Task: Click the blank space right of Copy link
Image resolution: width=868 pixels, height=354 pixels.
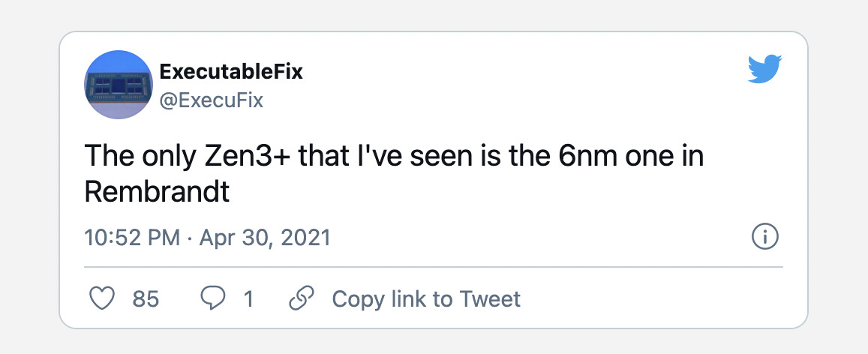Action: pos(653,299)
